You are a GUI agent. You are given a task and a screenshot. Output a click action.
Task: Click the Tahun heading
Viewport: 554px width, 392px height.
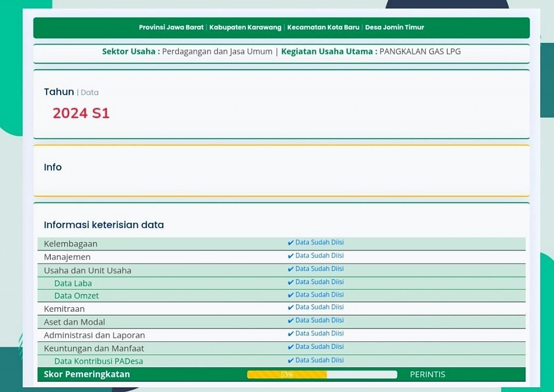59,92
